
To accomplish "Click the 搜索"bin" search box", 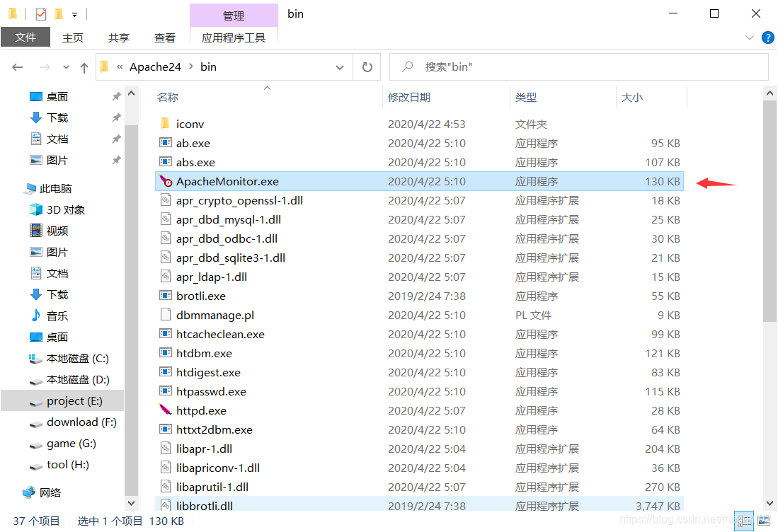I will tap(579, 67).
